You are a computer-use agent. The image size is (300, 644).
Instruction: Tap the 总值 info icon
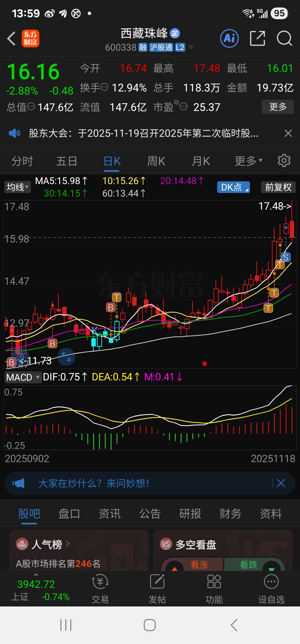pyautogui.click(x=31, y=106)
